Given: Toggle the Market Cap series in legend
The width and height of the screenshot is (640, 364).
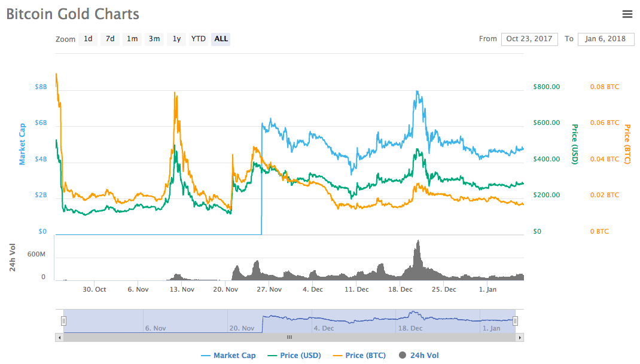Looking at the screenshot, I should point(228,356).
